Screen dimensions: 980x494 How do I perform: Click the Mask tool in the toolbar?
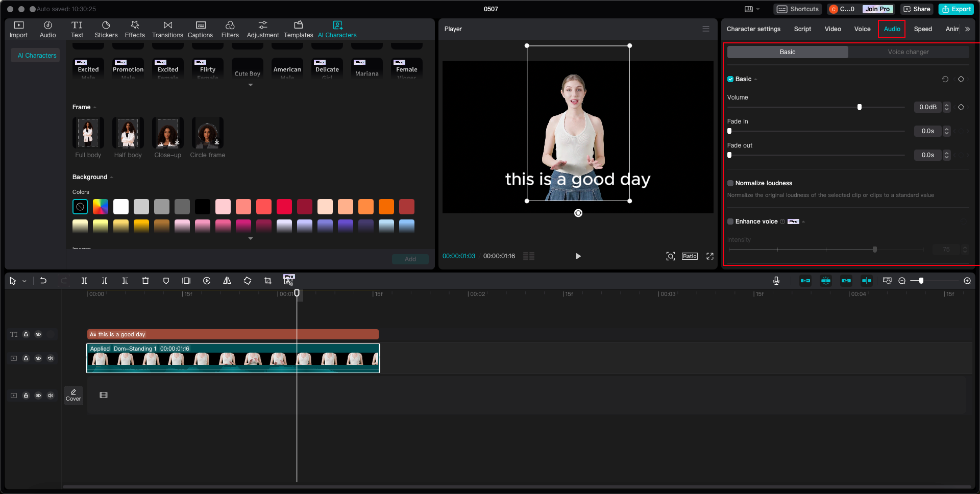click(166, 281)
